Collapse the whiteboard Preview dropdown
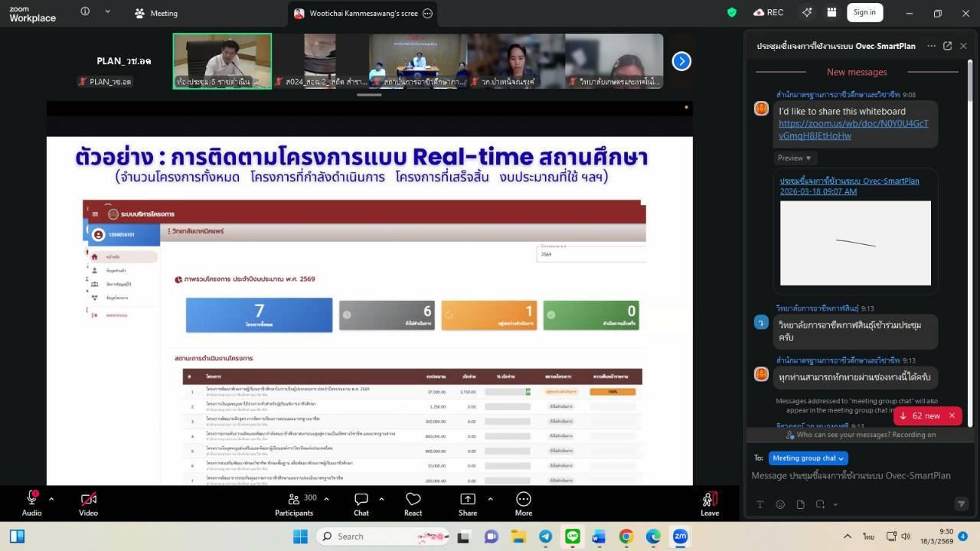 794,158
